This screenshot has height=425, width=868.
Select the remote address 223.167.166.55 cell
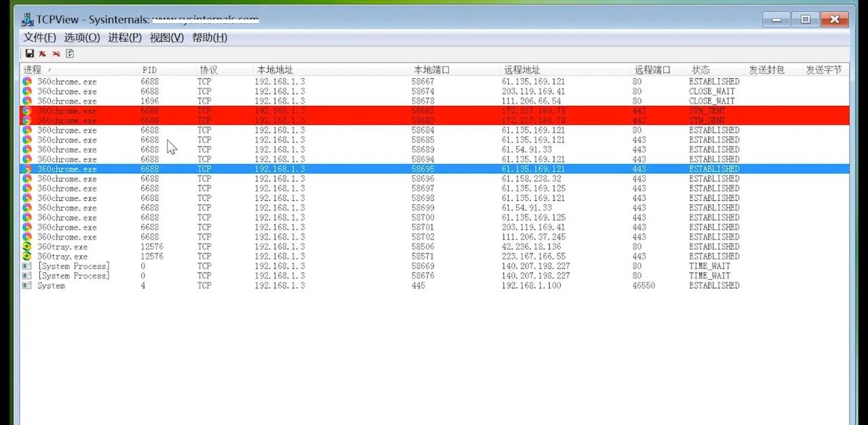click(x=534, y=257)
